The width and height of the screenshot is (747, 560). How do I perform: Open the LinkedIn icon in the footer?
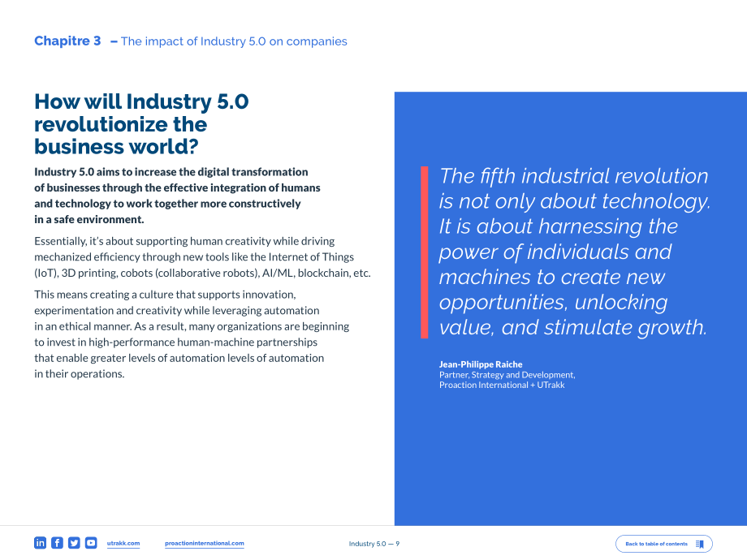[40, 543]
